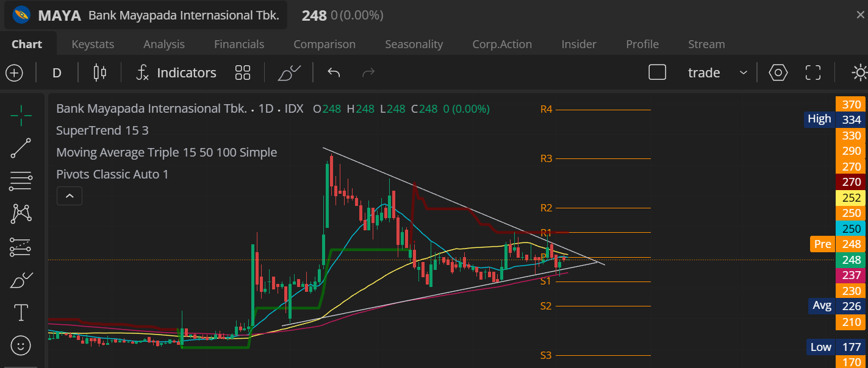The width and height of the screenshot is (868, 368).
Task: Select the crosshair cursor tool
Action: pos(21,115)
